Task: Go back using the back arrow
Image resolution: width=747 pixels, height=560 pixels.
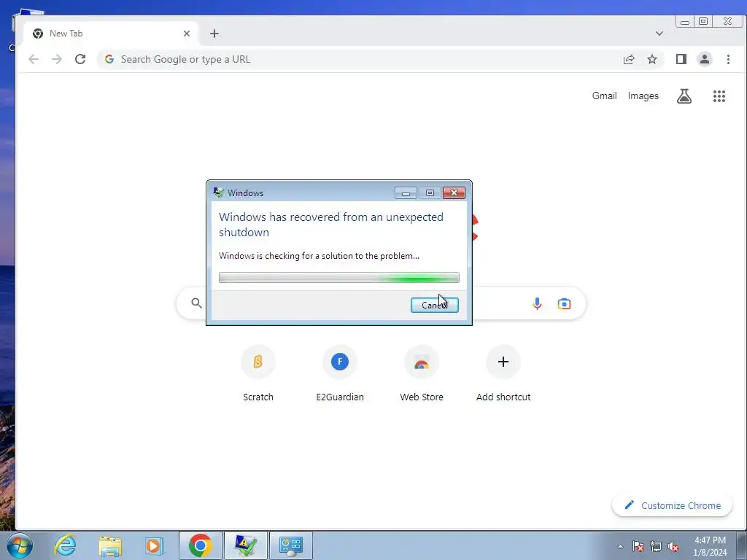Action: pos(34,59)
